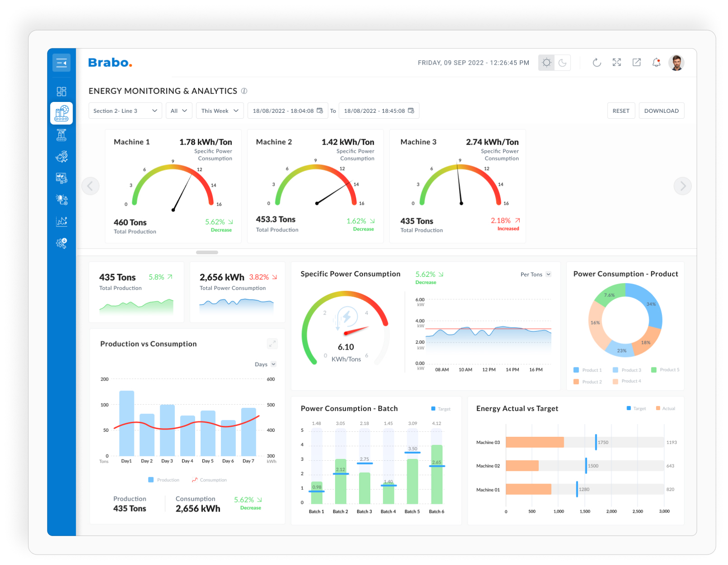Image resolution: width=728 pixels, height=565 pixels.
Task: Enter fullscreen using the expand arrows icon
Action: [617, 63]
